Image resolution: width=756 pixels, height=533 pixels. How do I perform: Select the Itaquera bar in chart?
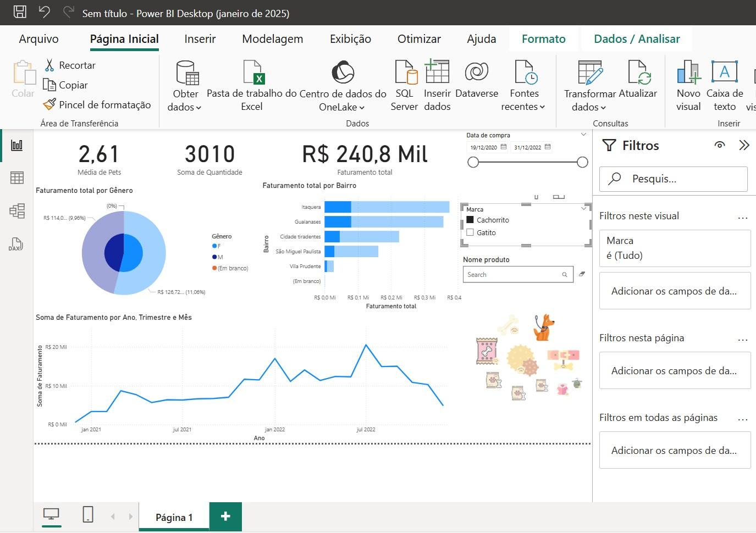point(387,207)
